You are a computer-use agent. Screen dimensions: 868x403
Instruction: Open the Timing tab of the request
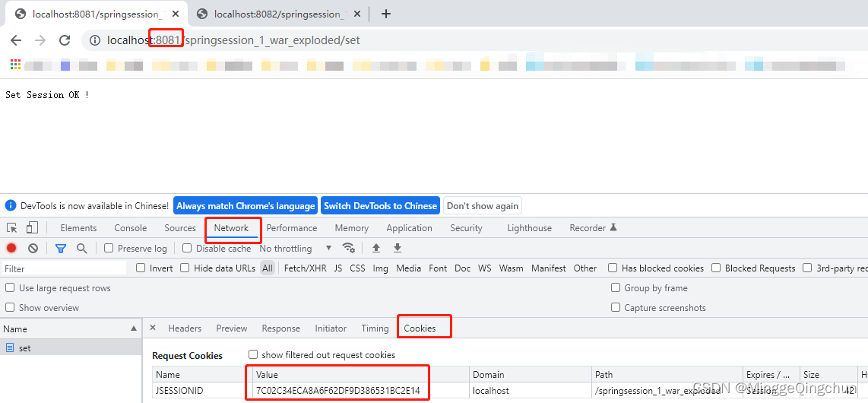pos(375,328)
